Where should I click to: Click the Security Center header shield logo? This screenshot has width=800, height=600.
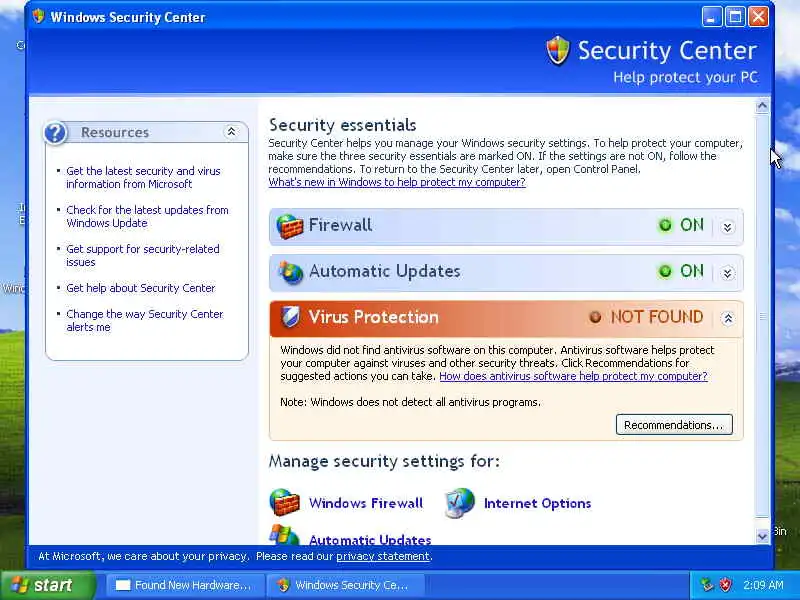coord(558,51)
